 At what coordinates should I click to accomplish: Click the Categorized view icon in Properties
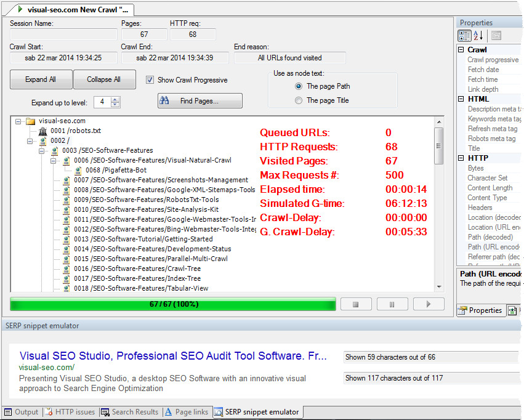point(464,36)
